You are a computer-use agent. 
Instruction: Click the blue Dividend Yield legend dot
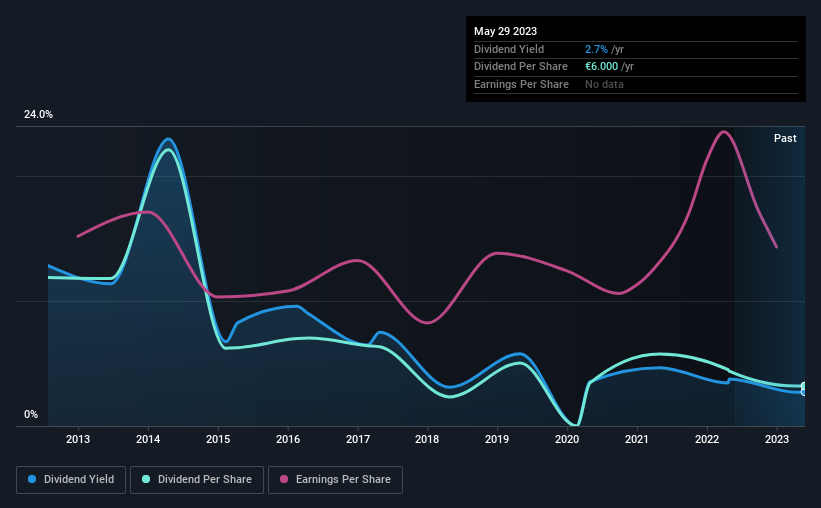32,479
